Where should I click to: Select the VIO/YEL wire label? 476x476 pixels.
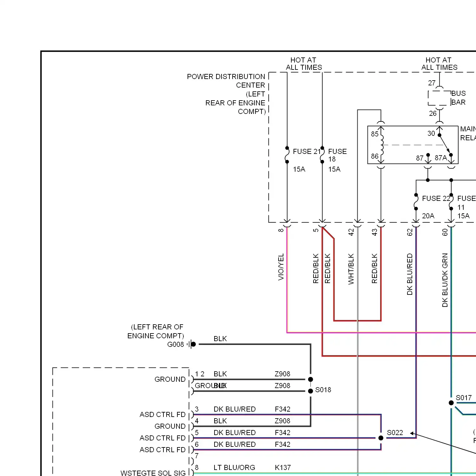click(x=281, y=267)
